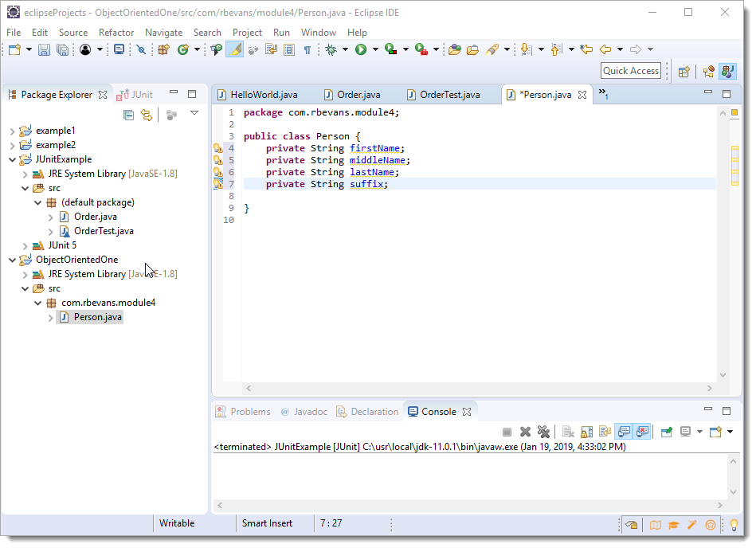Pin the Console view
Viewport: 756px width, 548px height.
[x=667, y=432]
